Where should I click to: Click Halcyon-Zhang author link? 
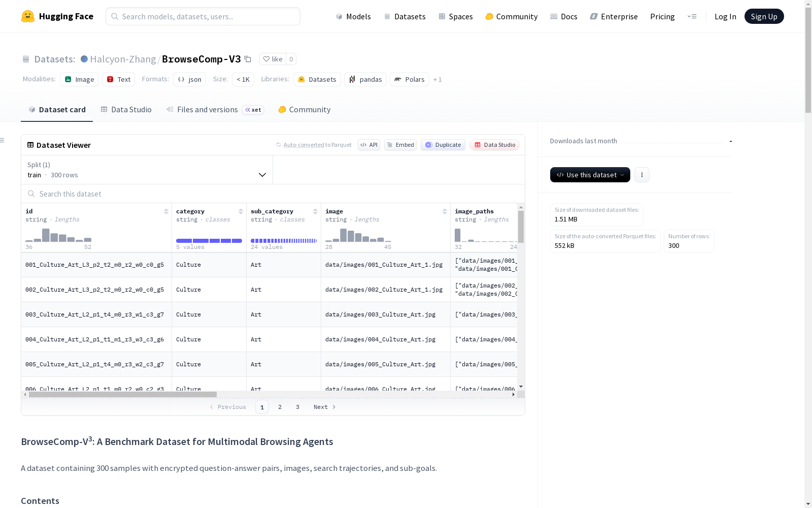click(123, 59)
